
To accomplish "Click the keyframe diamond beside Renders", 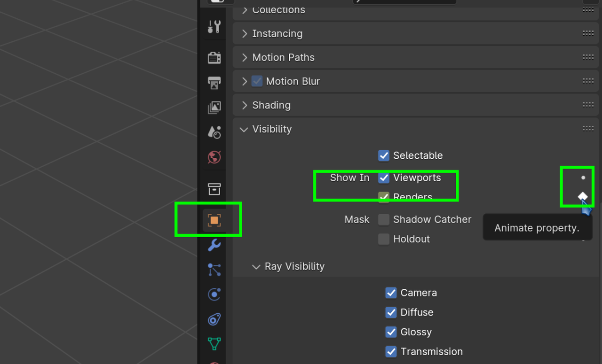I will [x=583, y=196].
